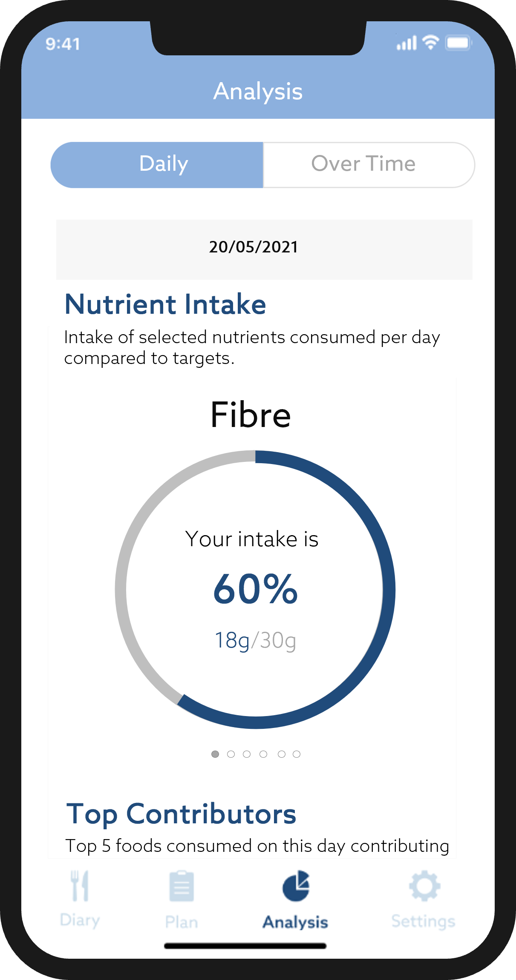The width and height of the screenshot is (516, 980).
Task: Tap the battery status icon
Action: coord(458,43)
